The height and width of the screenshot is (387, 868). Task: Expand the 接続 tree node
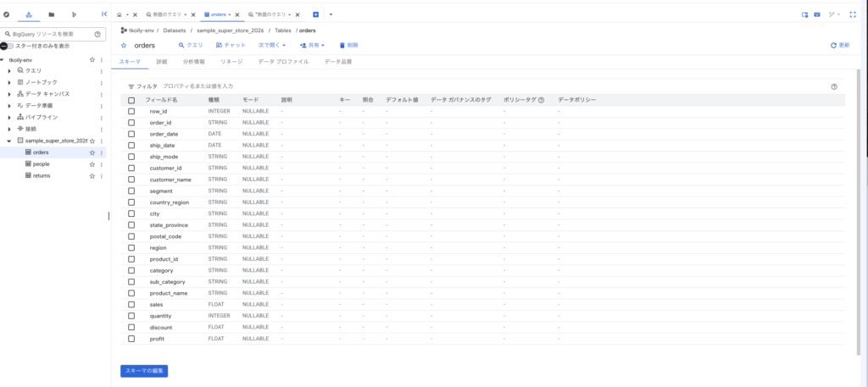point(9,129)
